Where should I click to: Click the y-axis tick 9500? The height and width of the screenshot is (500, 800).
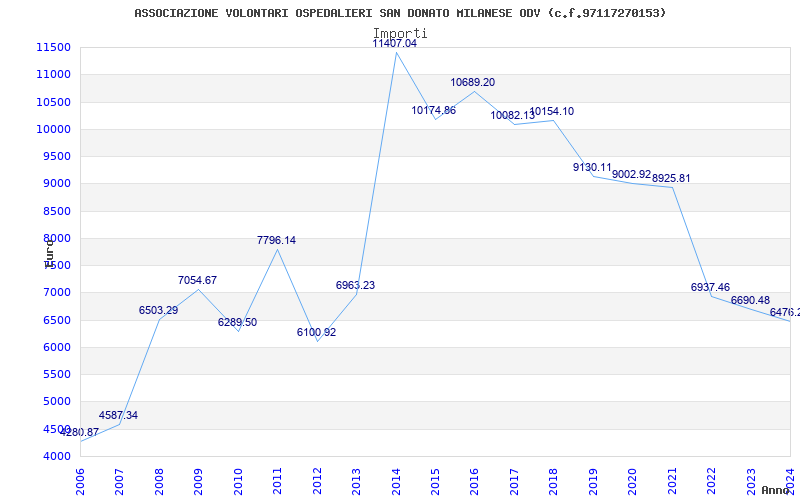pyautogui.click(x=56, y=156)
